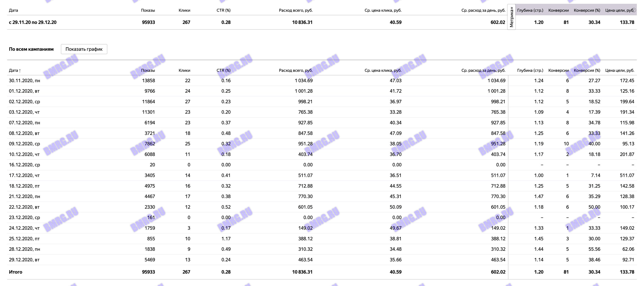The height and width of the screenshot is (286, 644).
Task: Sort daily table by Конверсии header
Action: [558, 70]
